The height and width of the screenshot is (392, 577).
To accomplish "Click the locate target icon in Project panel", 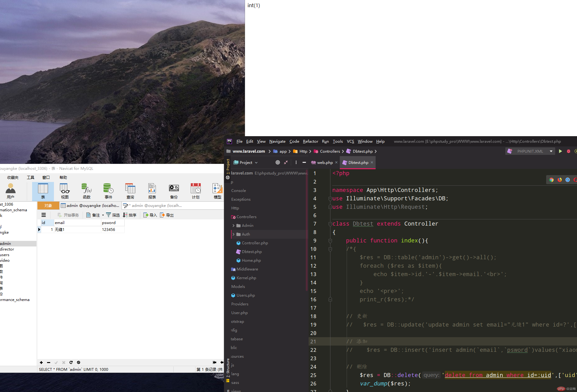I will 278,162.
